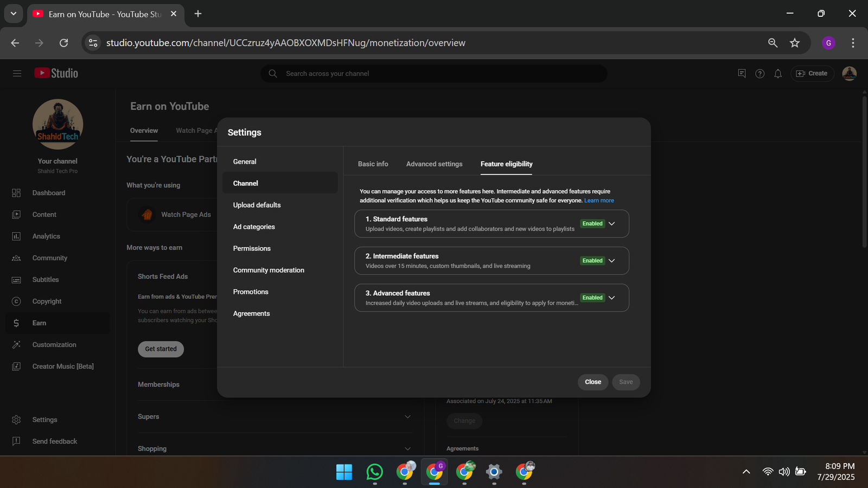Click the Change button under association date
The width and height of the screenshot is (868, 488).
464,421
